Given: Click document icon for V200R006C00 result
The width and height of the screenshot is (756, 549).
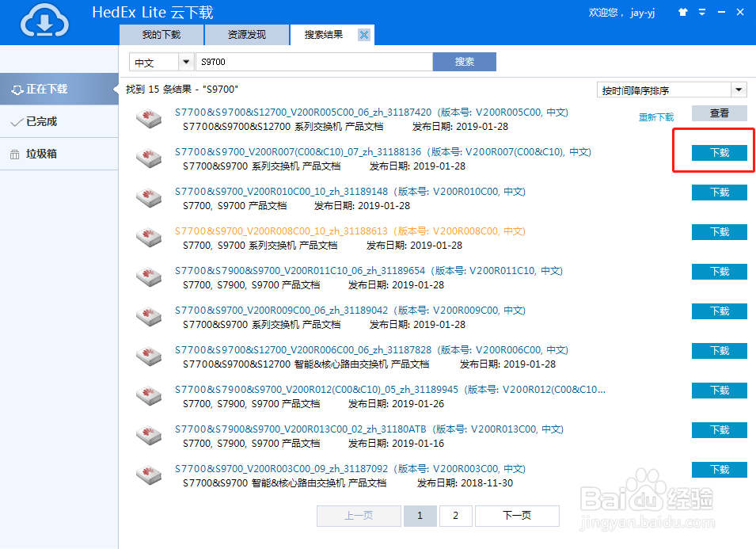Looking at the screenshot, I should (149, 356).
